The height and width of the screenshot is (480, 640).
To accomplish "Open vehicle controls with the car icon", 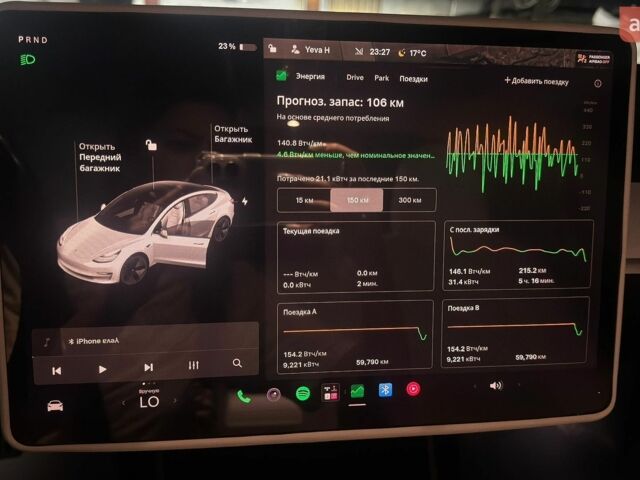I will point(55,406).
